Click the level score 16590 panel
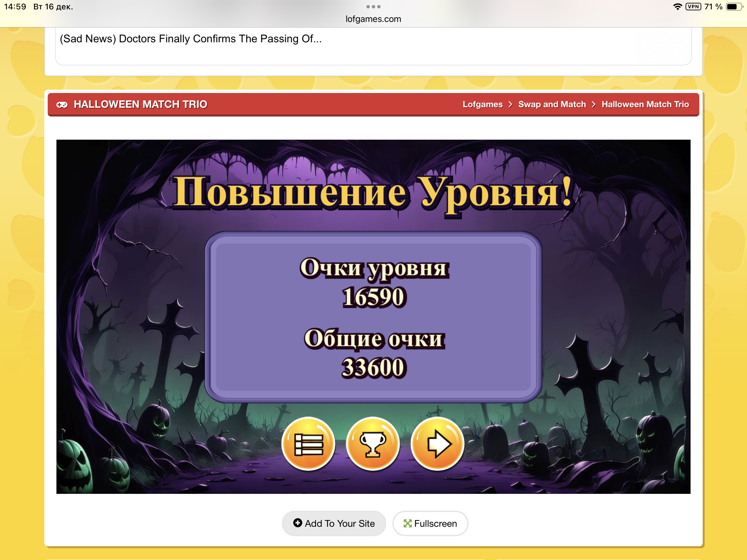The height and width of the screenshot is (560, 747). (x=373, y=297)
